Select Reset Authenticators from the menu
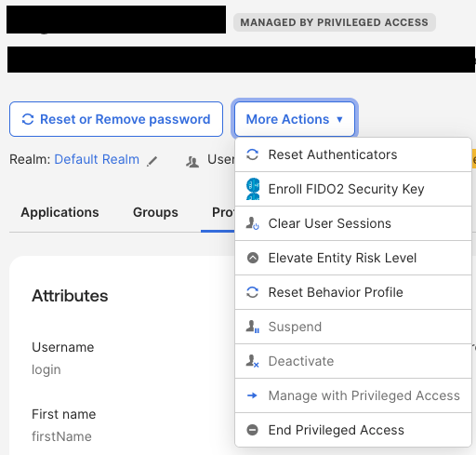 click(x=353, y=154)
